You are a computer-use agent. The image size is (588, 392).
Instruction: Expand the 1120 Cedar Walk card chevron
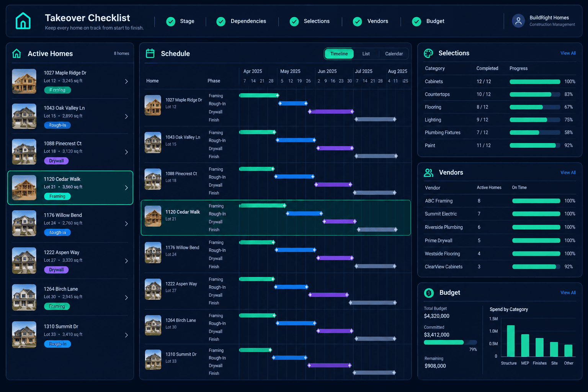click(x=126, y=188)
